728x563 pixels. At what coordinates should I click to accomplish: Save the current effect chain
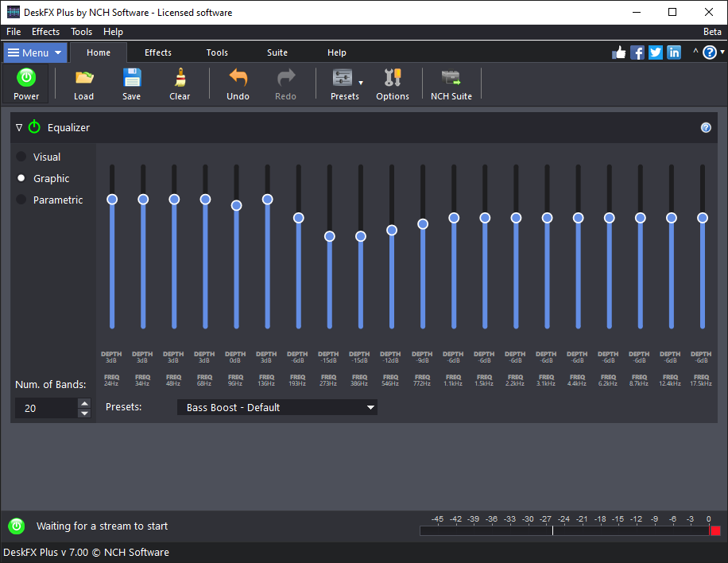(x=131, y=84)
